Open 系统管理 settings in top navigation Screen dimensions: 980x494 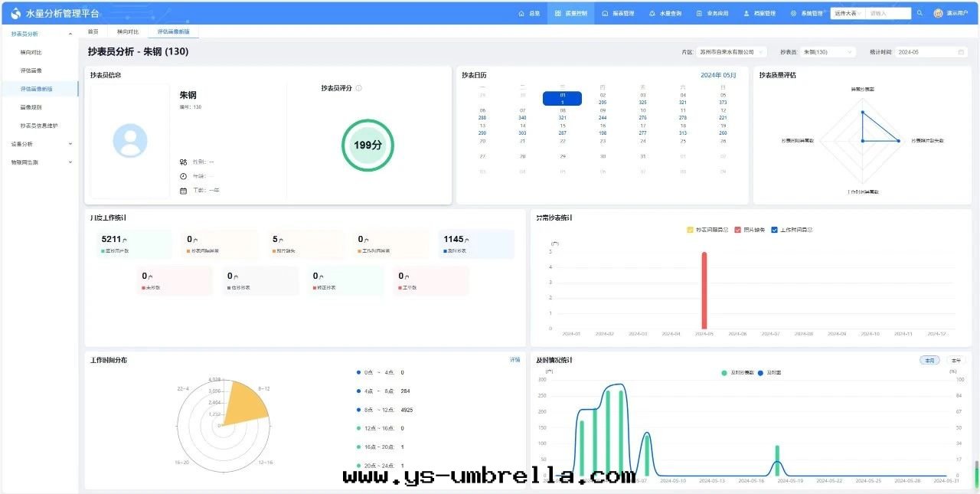(806, 13)
